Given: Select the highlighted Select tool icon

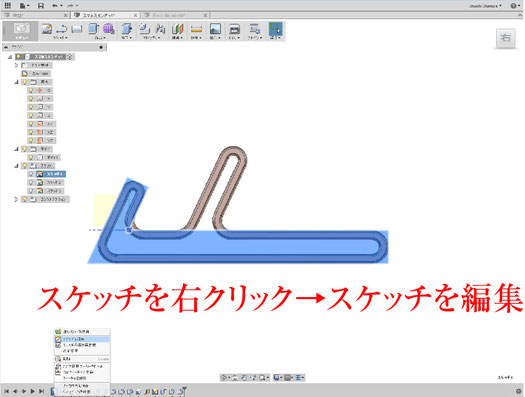Looking at the screenshot, I should tap(275, 29).
